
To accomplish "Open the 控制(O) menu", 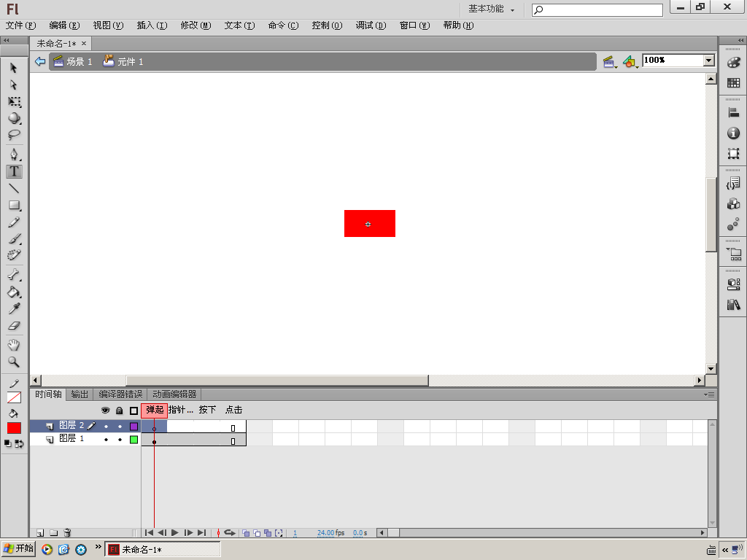I will pos(327,26).
